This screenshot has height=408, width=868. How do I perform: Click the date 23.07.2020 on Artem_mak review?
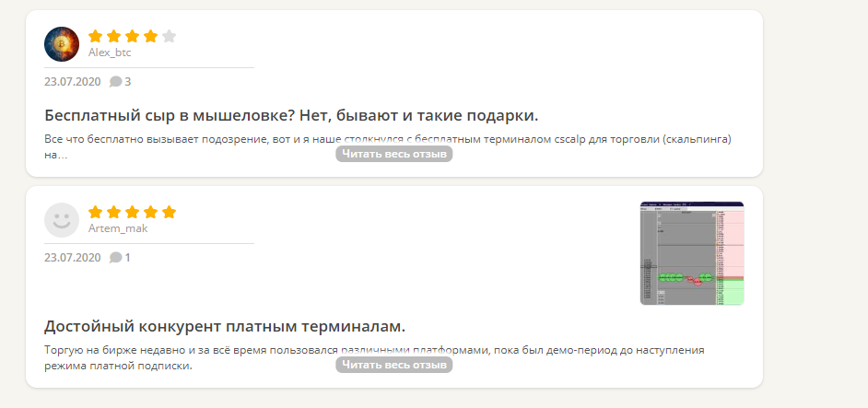tap(73, 258)
